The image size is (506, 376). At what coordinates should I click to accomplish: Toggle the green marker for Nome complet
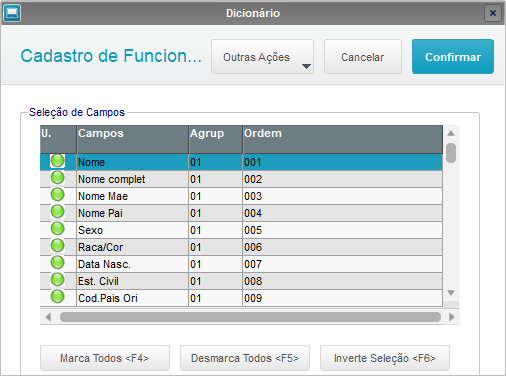[x=58, y=178]
